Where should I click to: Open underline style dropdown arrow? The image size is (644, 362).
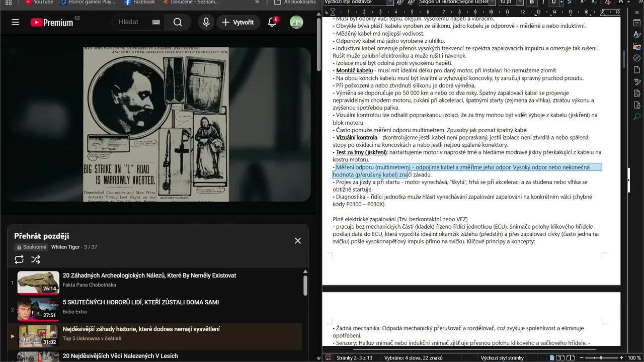pos(560,3)
